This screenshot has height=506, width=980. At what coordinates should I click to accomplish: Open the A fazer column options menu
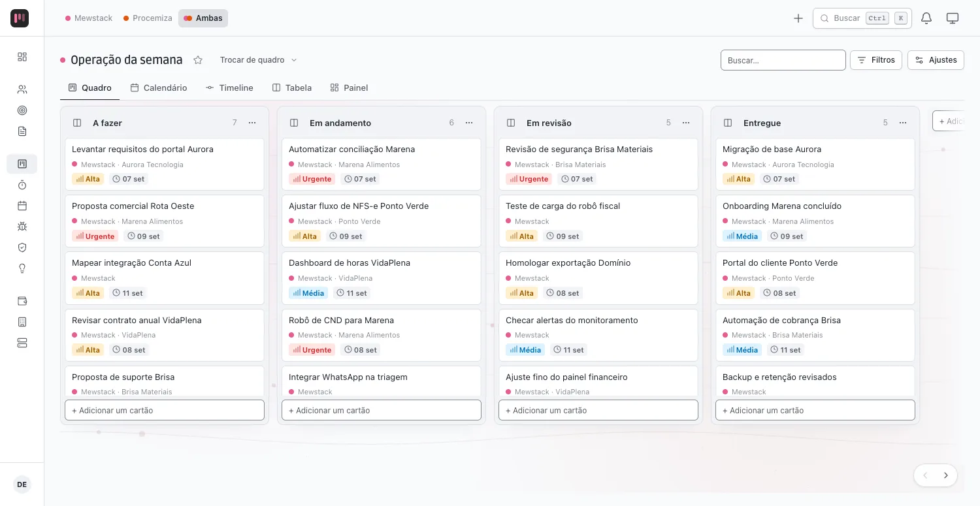coord(252,123)
